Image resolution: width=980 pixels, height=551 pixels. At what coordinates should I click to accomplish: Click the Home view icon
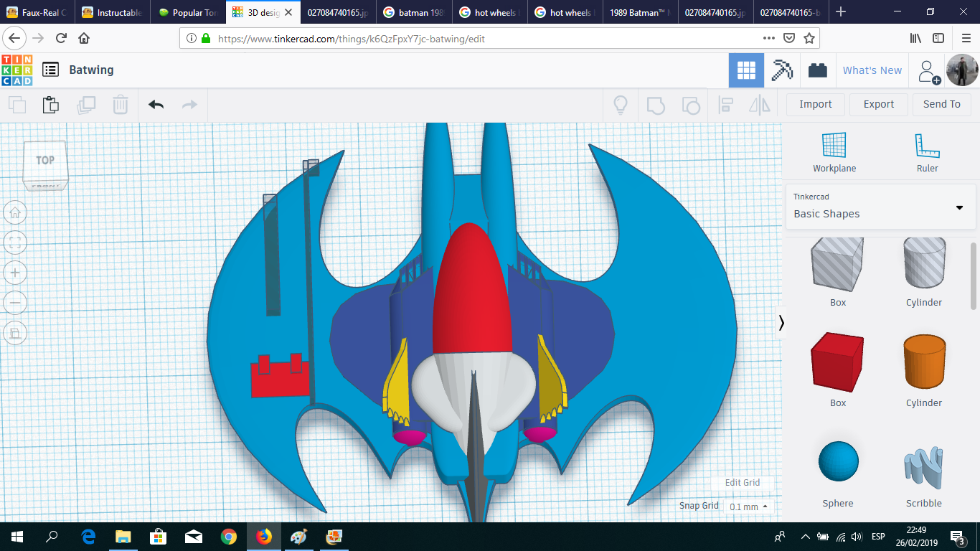[x=15, y=212]
